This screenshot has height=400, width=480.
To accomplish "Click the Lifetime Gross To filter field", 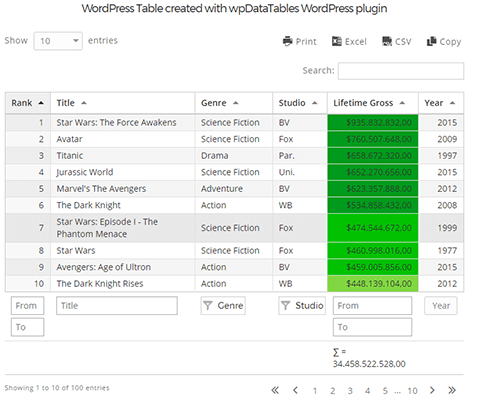I will click(x=372, y=327).
